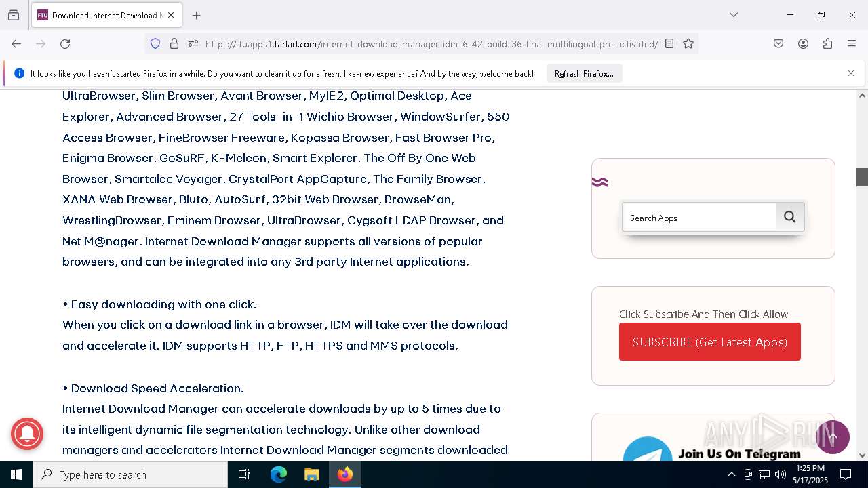This screenshot has width=868, height=488.
Task: Open Firefox account icon
Action: tap(803, 44)
